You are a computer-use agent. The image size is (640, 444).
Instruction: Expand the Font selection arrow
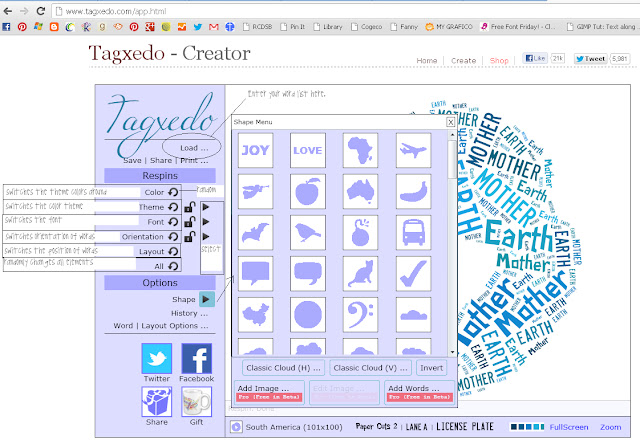click(x=206, y=222)
